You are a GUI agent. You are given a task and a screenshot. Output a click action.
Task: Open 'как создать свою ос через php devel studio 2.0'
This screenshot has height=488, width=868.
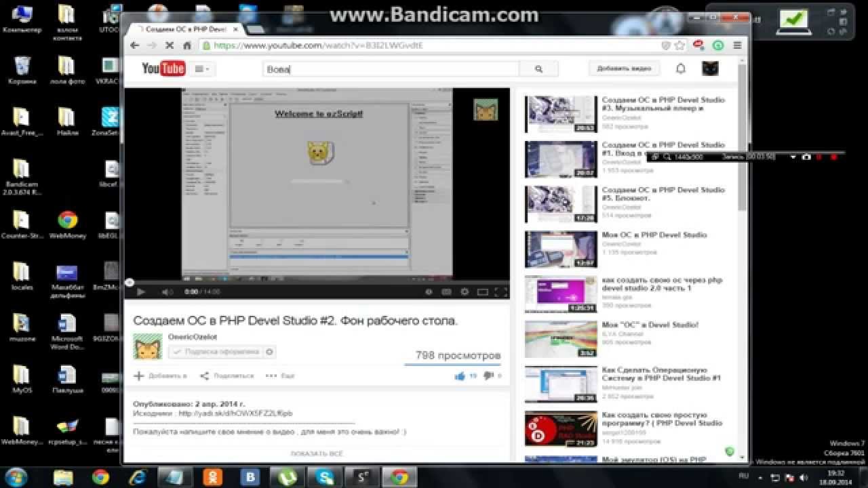point(661,284)
